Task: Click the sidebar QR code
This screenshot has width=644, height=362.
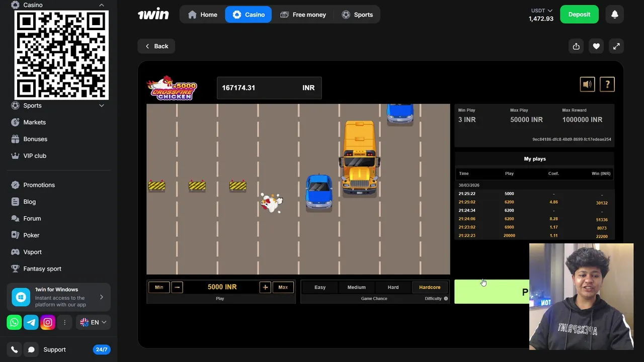Action: [x=61, y=55]
